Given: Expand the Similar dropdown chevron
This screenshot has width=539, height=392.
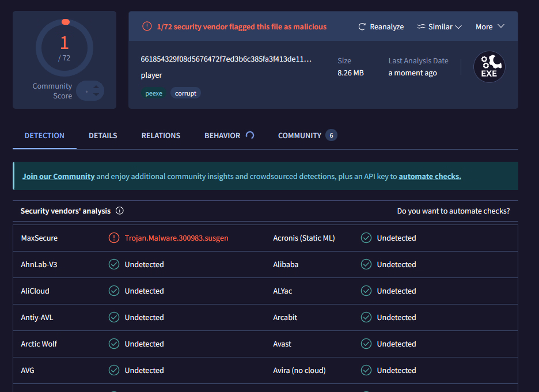Looking at the screenshot, I should (458, 27).
